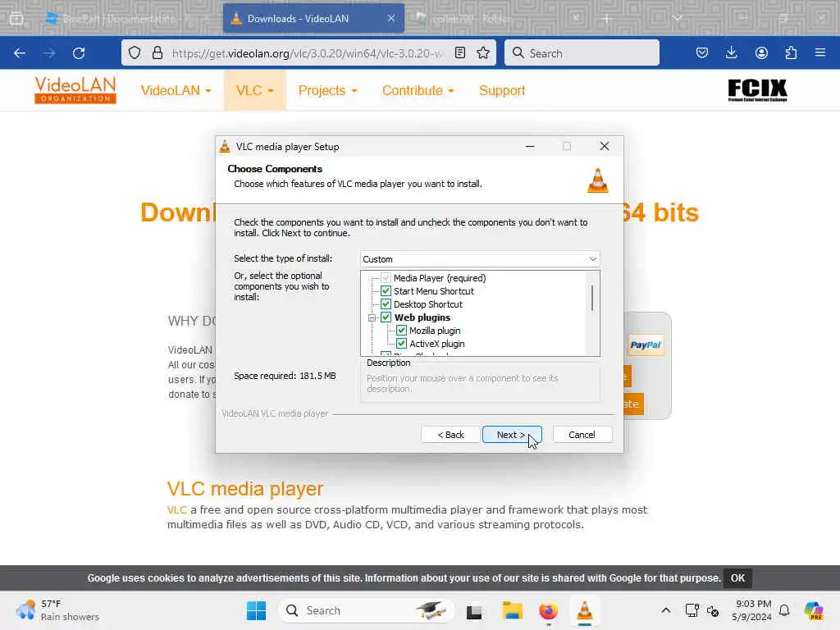Open the Firefox downloads arrow icon
Image resolution: width=840 pixels, height=630 pixels.
[x=731, y=52]
